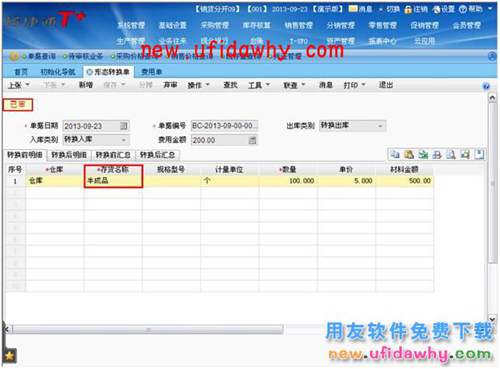
Task: Open the 消息 envelope icon in header
Action: tap(353, 9)
